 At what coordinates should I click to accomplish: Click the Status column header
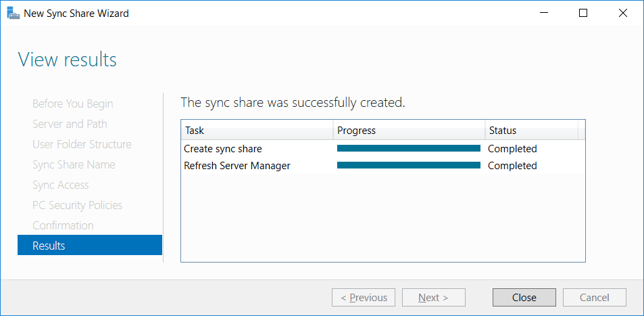click(x=531, y=131)
